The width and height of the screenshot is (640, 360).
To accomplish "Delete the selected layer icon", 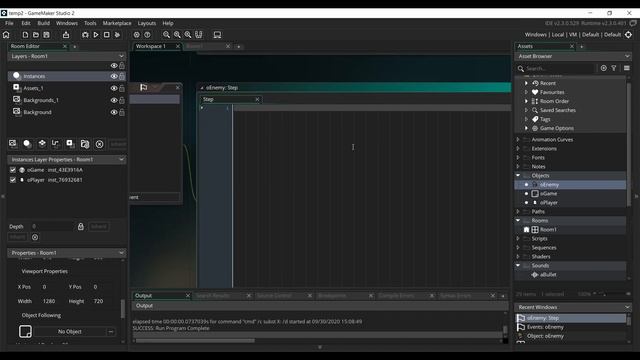I will (x=99, y=144).
